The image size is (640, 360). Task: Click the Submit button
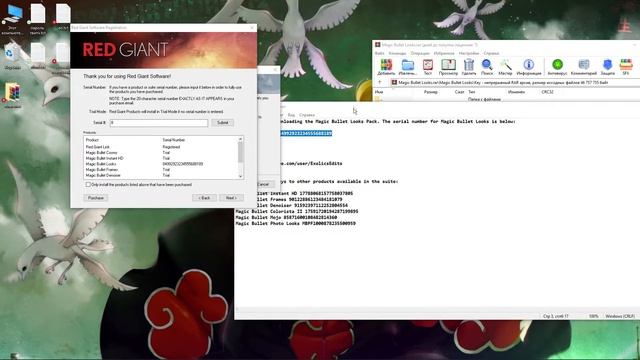click(x=222, y=122)
